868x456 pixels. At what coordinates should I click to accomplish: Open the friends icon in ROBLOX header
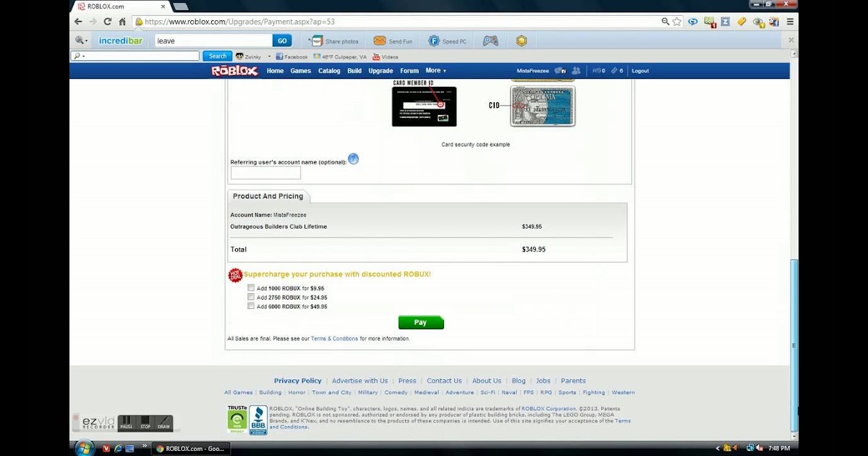click(576, 71)
